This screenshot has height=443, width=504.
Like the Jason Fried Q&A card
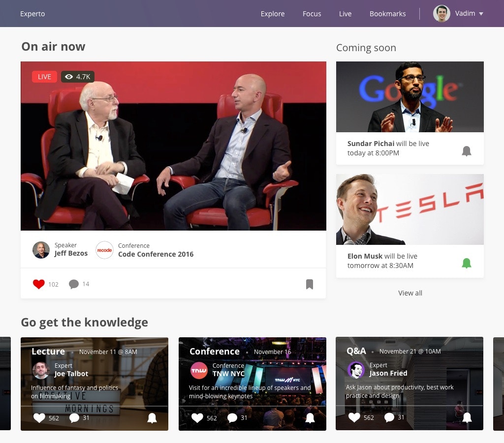point(354,417)
